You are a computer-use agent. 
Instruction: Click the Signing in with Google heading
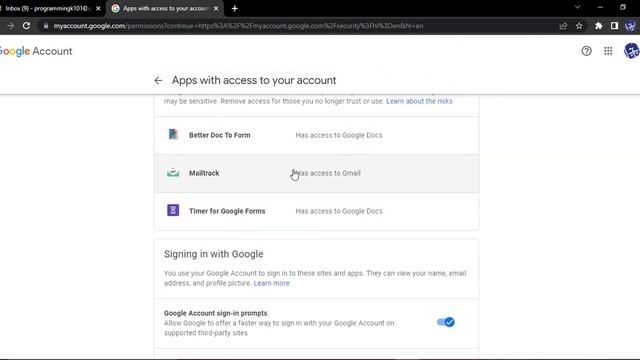(213, 254)
